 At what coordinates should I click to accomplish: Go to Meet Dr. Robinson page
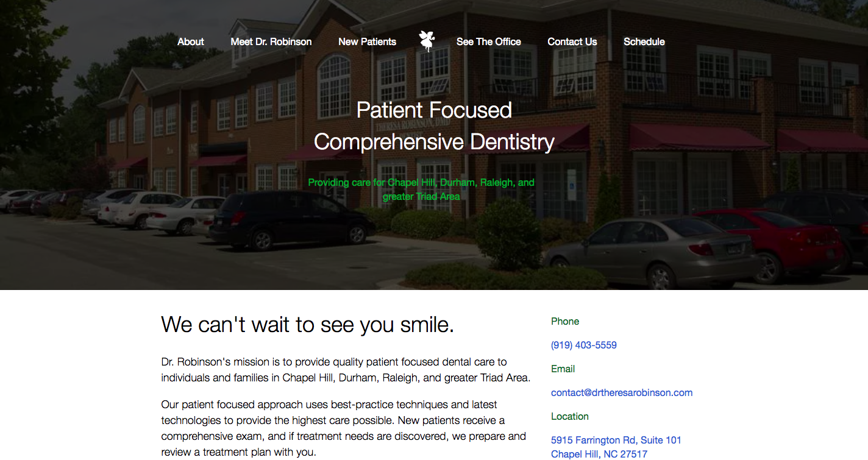point(271,41)
